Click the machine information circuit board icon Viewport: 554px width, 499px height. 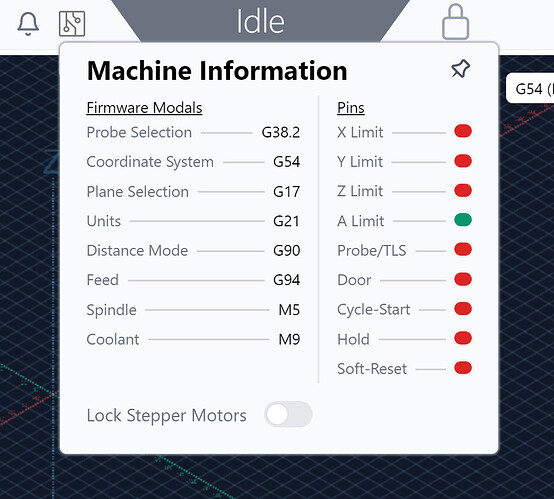pos(72,24)
